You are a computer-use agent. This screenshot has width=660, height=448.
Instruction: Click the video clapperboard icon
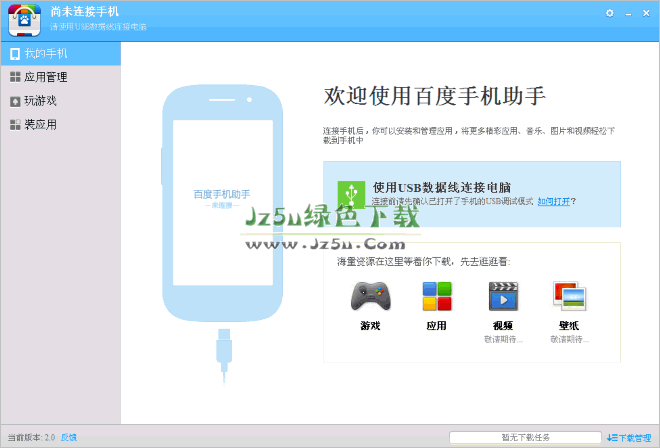point(503,296)
